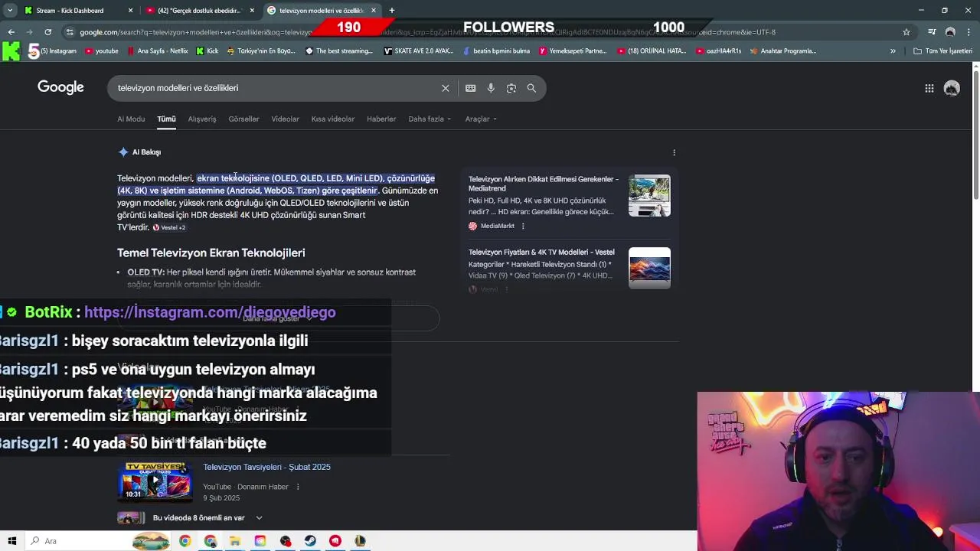Open Google Lens image search
The height and width of the screenshot is (551, 980).
(x=511, y=88)
